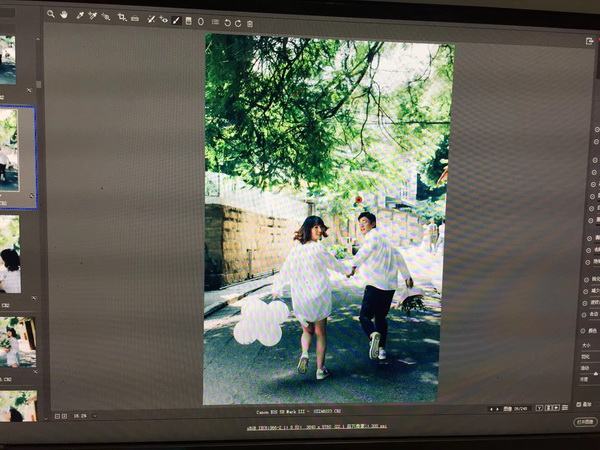Screen dimensions: 600x450
Task: Select the topmost filmstrip thumbnail
Action: coord(8,60)
